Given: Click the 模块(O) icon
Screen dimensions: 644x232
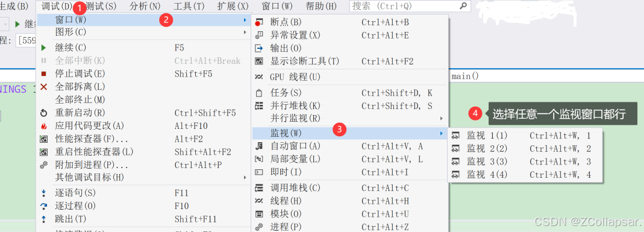Looking at the screenshot, I should click(x=259, y=214).
